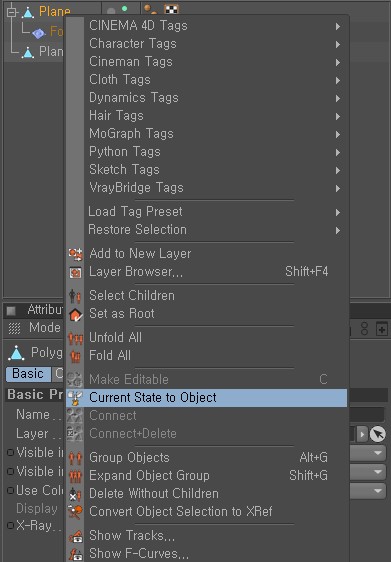Click the Set as Root house icon
The width and height of the screenshot is (391, 562).
pyautogui.click(x=75, y=314)
